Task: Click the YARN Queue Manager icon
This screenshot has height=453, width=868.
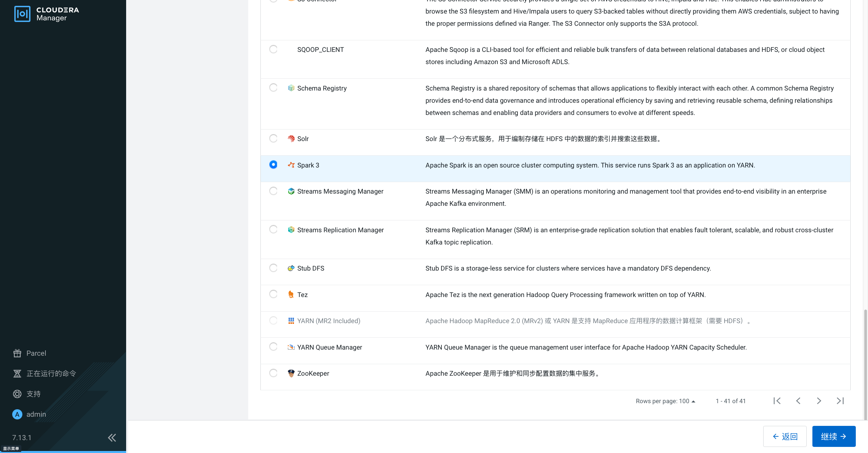Action: (x=291, y=347)
